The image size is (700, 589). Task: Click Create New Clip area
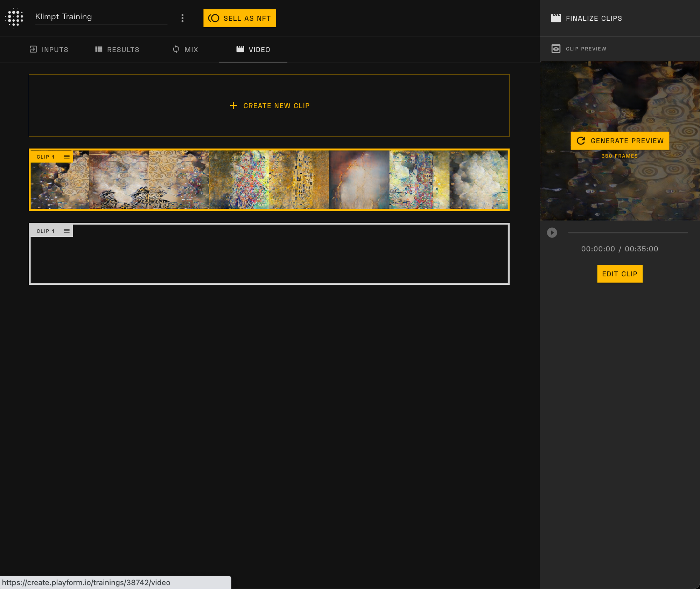269,105
